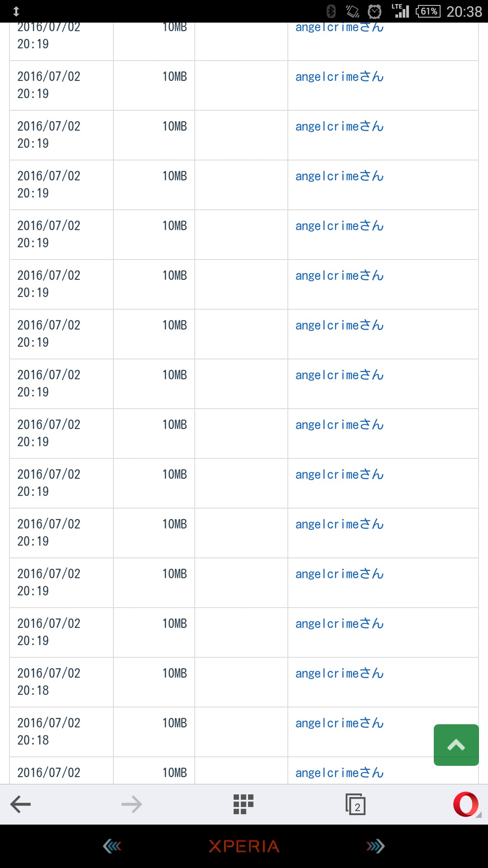Tap the alarm clock status icon

375,11
